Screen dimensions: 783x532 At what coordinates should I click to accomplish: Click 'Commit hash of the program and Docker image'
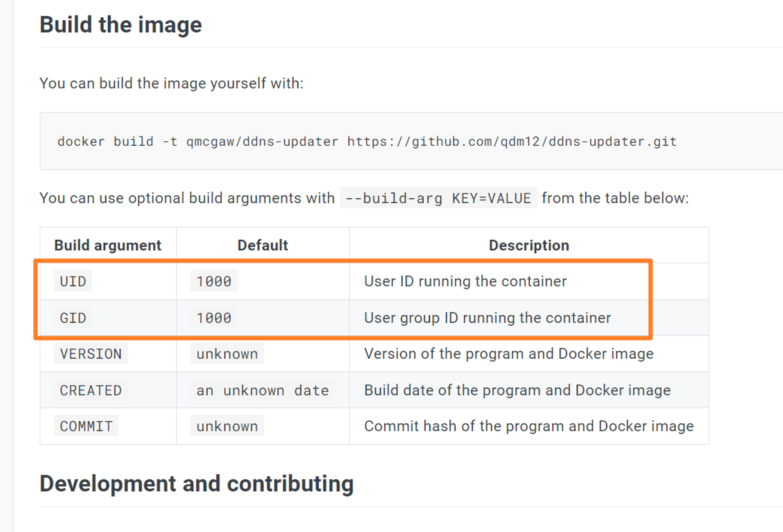(529, 426)
